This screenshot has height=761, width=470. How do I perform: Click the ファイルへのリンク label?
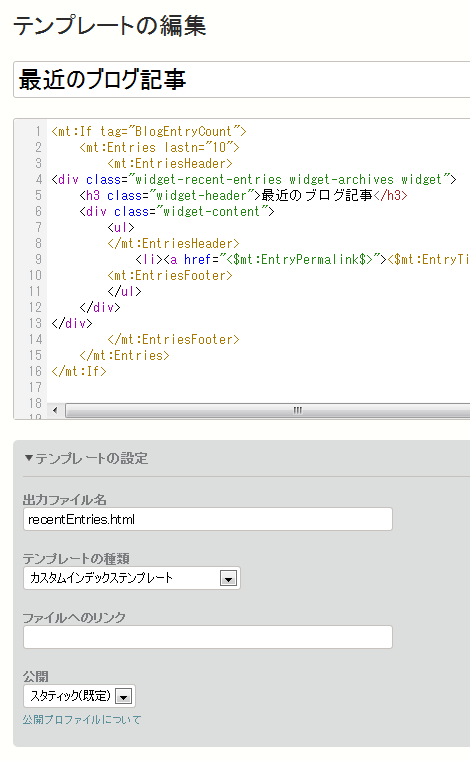[x=74, y=617]
